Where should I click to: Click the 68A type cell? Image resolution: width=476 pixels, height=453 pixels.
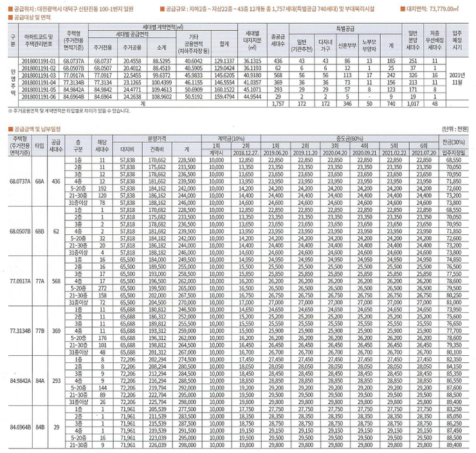tap(39, 181)
